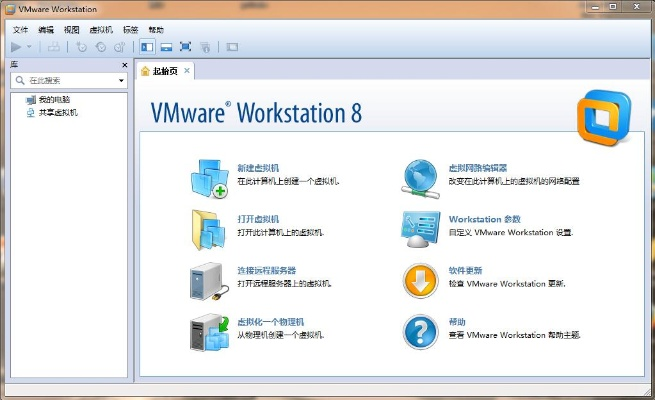
Task: Open the power options dropdown arrow
Action: click(29, 47)
